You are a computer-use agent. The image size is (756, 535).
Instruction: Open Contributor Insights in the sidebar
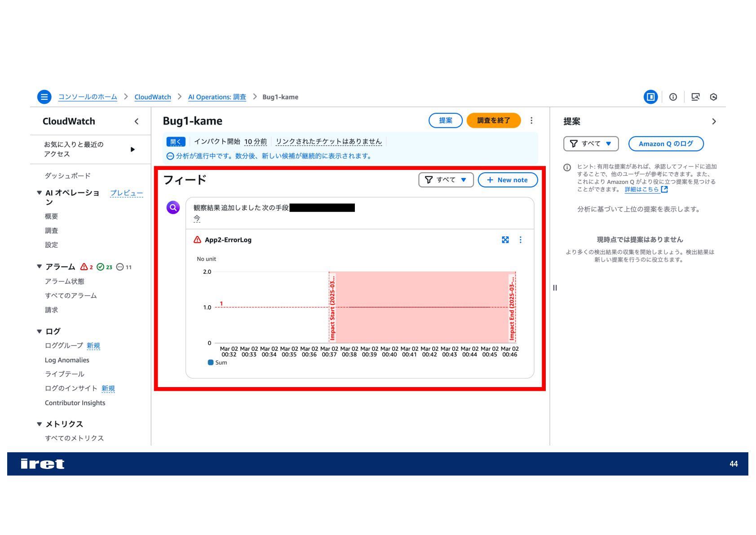tap(75, 403)
